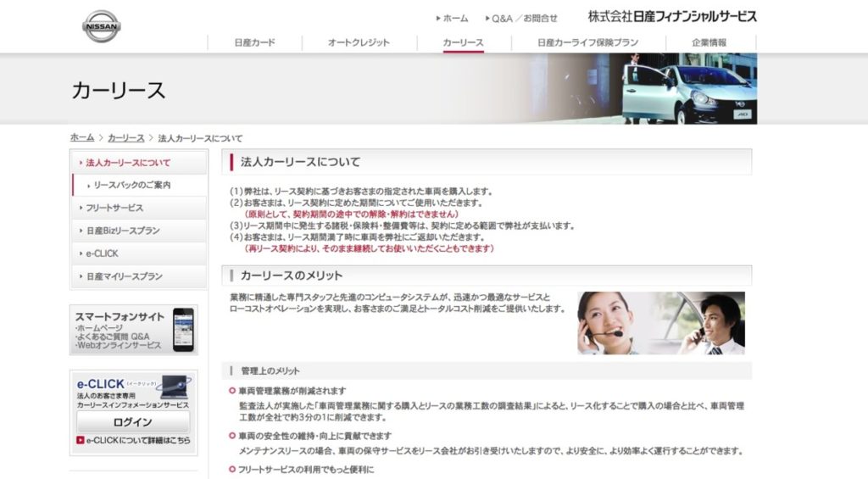The image size is (868, 479).
Task: Click red arrow icon beside e-CLICKについて
Action: [81, 440]
